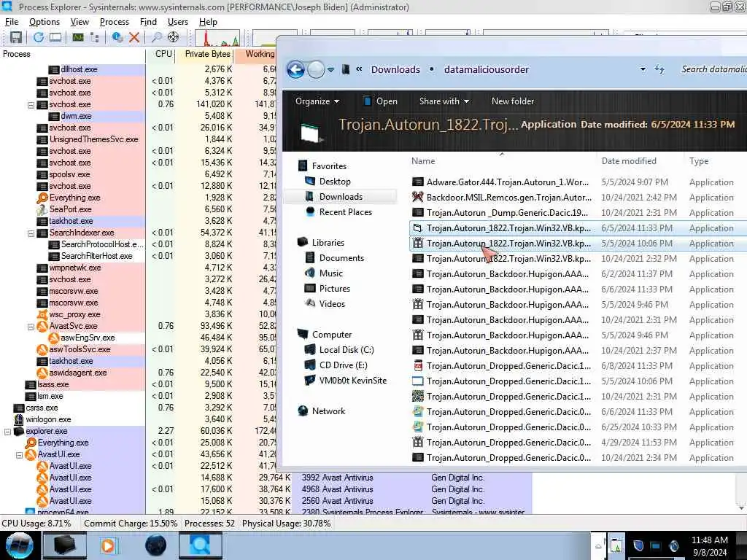Click the media player taskbar icon
The image size is (747, 560).
pos(108,545)
